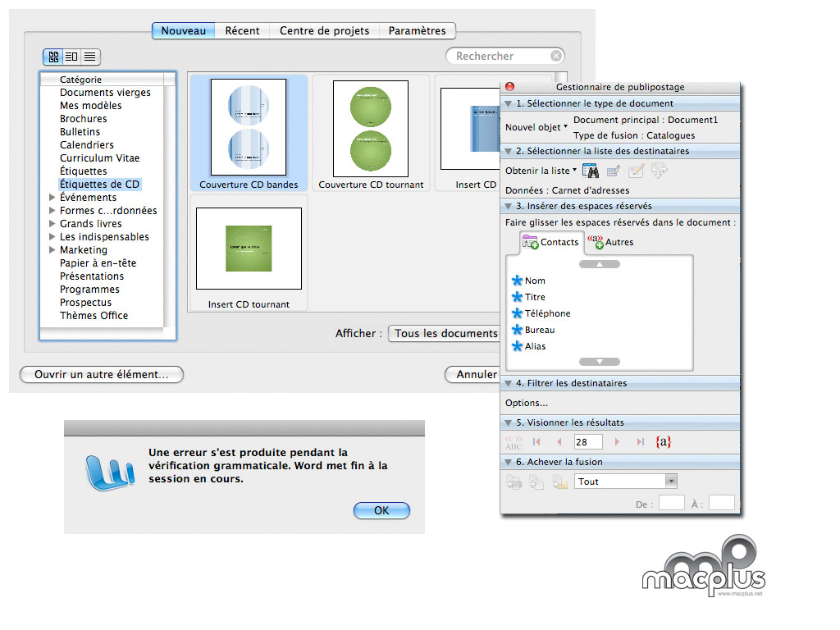Viewport: 840px width, 630px height.
Task: Switch to thumbnail with details view
Action: point(71,57)
